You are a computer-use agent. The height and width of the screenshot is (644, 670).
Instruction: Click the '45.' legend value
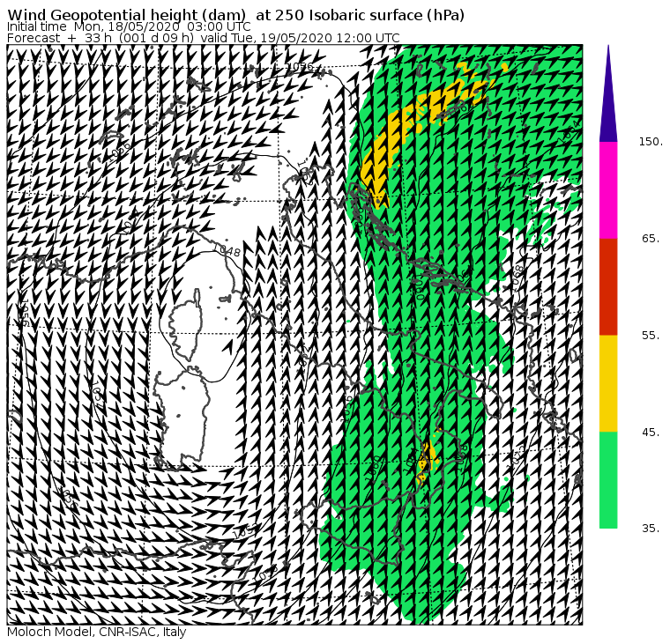[x=651, y=433]
